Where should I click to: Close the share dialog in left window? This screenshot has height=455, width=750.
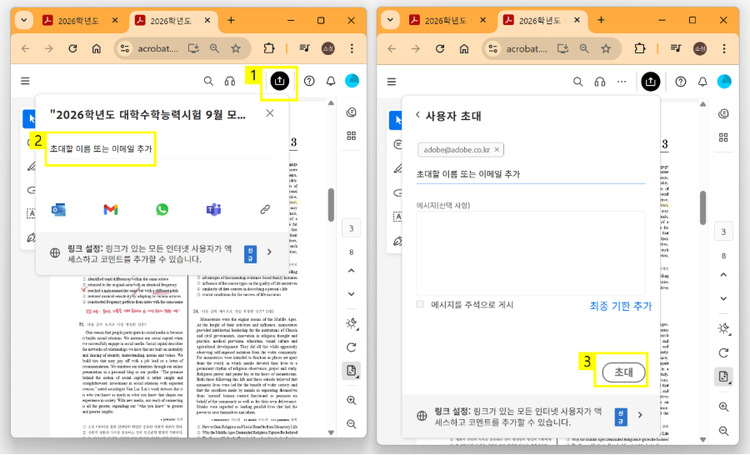[x=270, y=113]
